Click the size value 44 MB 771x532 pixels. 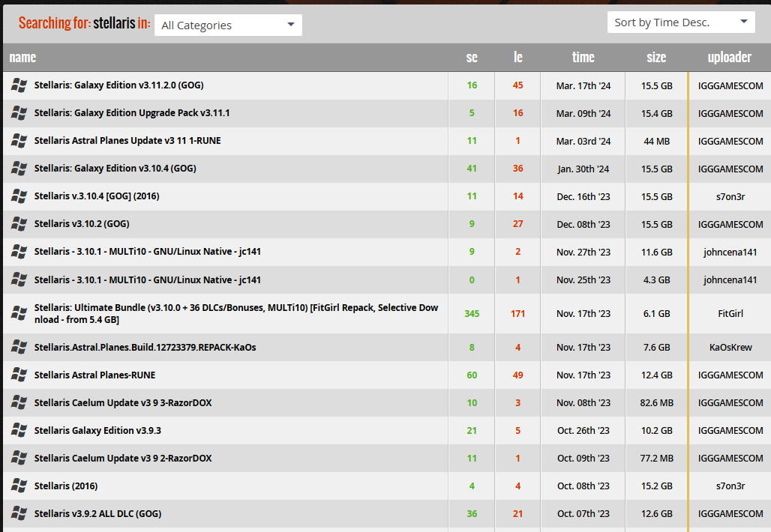coord(656,141)
